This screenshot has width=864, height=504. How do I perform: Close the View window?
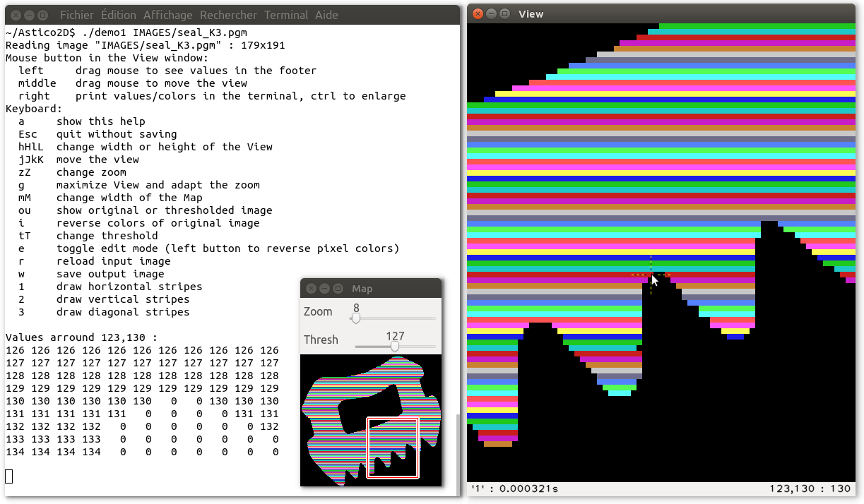(x=478, y=14)
